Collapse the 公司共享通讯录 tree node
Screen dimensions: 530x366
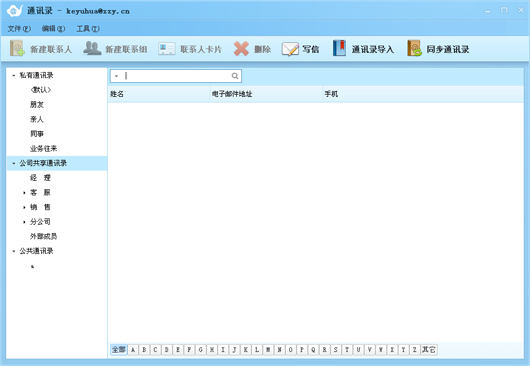coord(14,163)
